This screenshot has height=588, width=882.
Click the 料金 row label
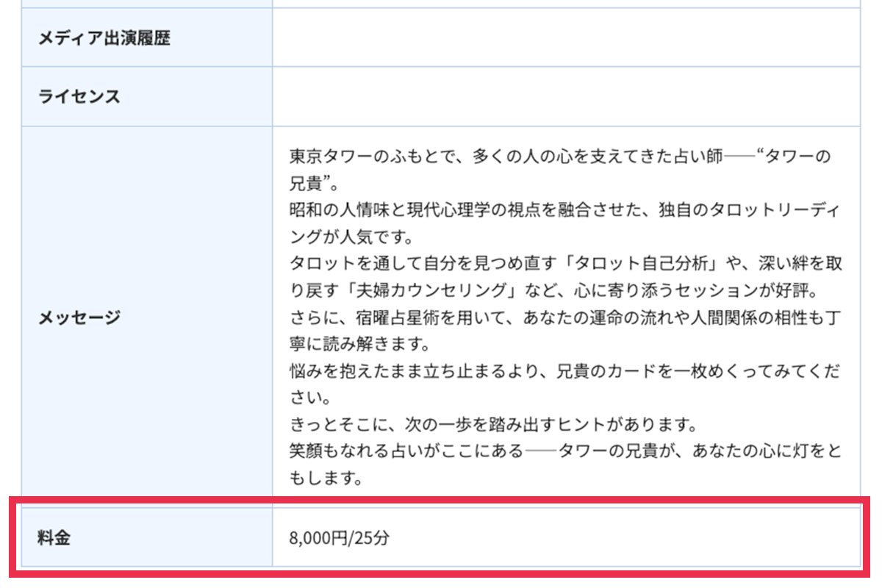pyautogui.click(x=54, y=538)
